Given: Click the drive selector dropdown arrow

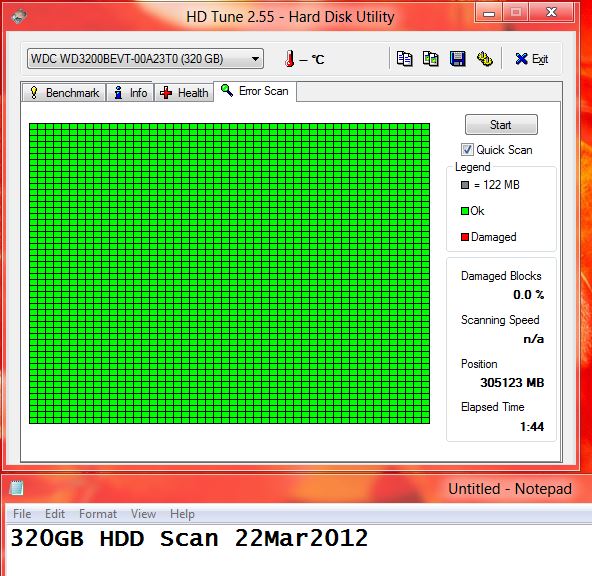Looking at the screenshot, I should [255, 59].
